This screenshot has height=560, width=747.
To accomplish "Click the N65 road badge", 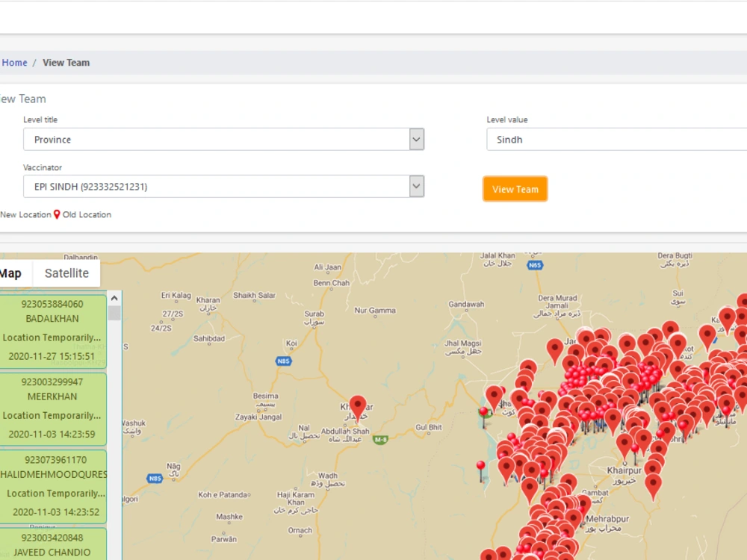I will coord(535,265).
